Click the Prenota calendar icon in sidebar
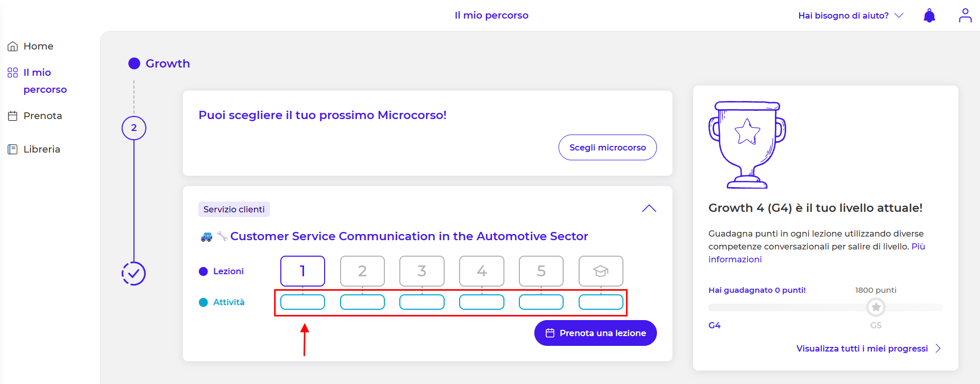This screenshot has height=384, width=980. (13, 116)
